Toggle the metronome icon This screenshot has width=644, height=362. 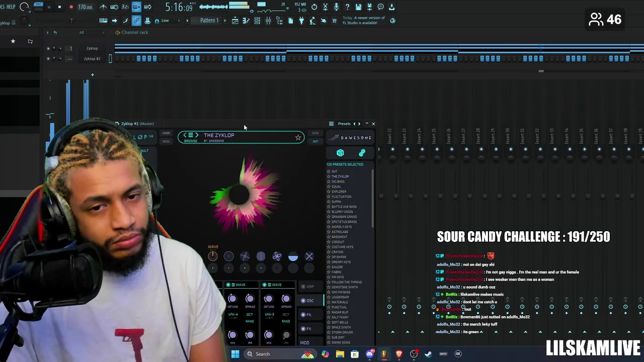[x=103, y=7]
